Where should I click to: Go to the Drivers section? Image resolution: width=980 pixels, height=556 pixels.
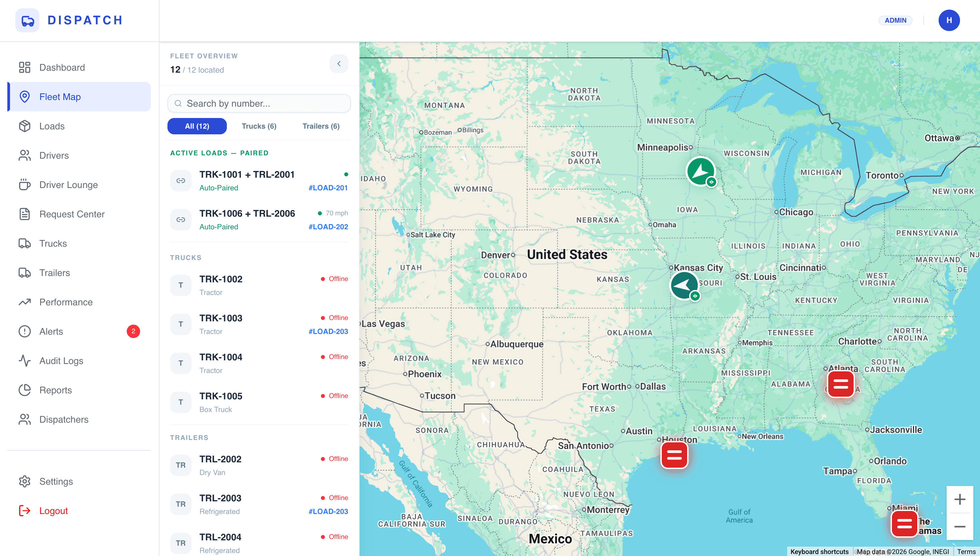click(x=79, y=155)
